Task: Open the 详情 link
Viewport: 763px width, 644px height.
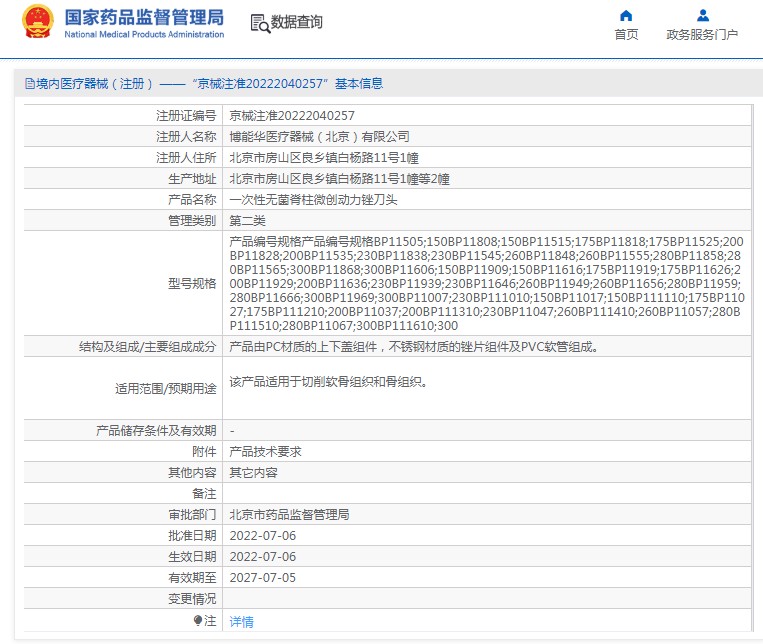Action: point(241,622)
